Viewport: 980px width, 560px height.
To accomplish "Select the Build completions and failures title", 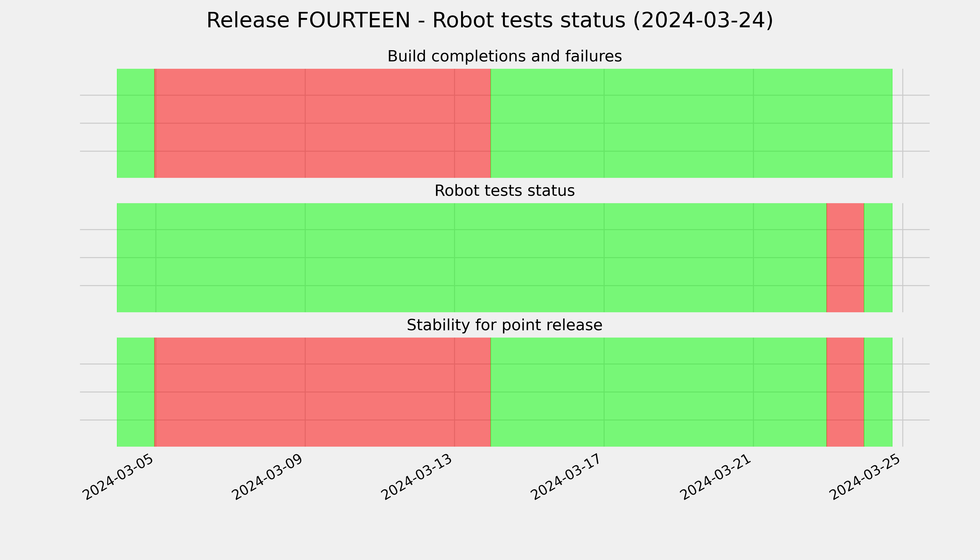I will tap(504, 56).
